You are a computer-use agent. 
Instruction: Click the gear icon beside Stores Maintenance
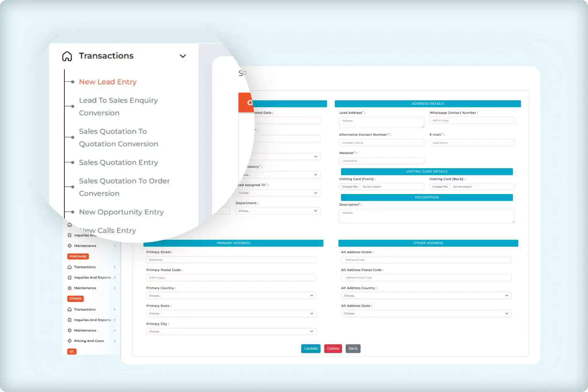(x=69, y=330)
